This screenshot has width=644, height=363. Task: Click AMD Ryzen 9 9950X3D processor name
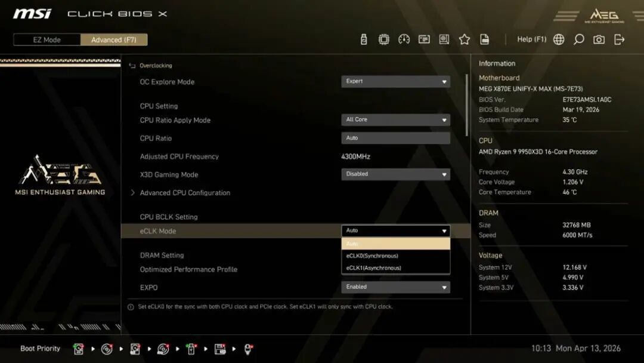pos(538,152)
